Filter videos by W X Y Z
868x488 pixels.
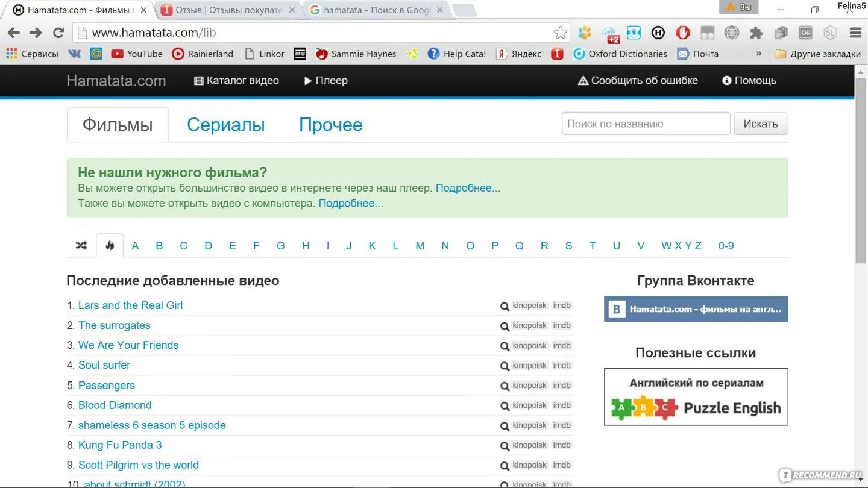coord(682,245)
